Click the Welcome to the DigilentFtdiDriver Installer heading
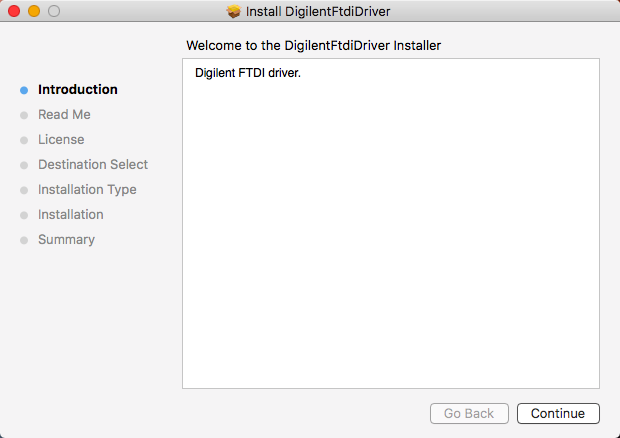The width and height of the screenshot is (620, 438). tap(314, 45)
